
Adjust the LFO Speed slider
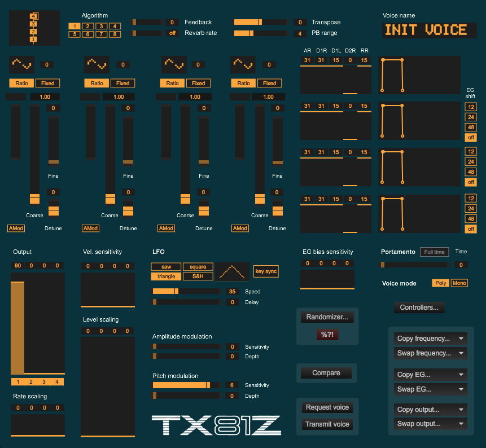point(187,292)
